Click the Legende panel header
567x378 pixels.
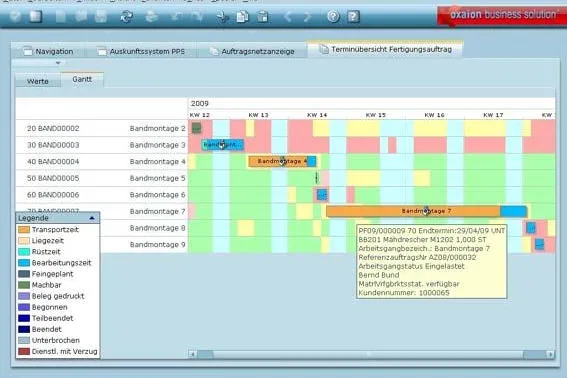click(x=57, y=218)
